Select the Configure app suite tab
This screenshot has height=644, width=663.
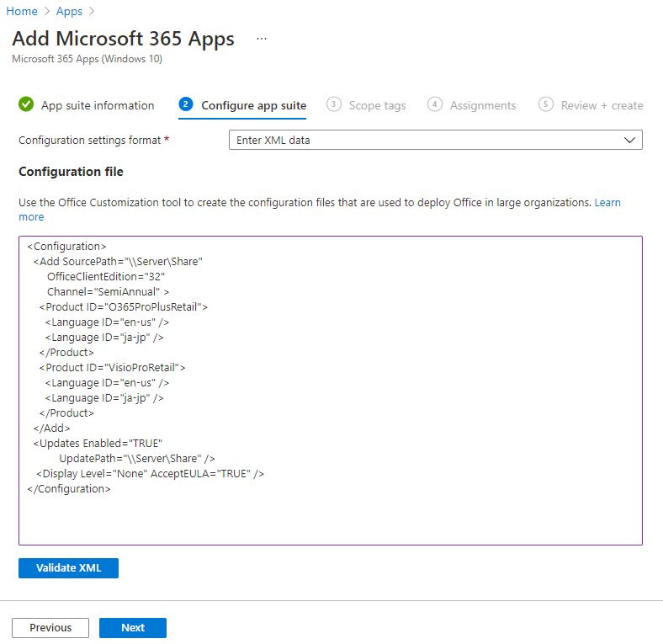click(x=254, y=105)
